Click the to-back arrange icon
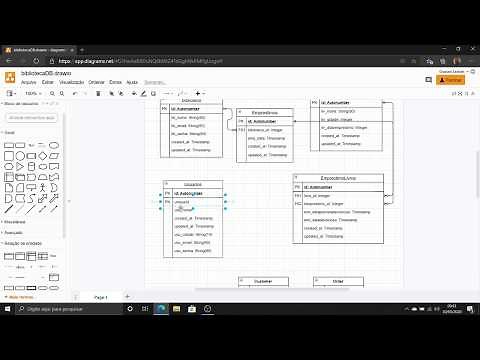Viewport: 480px width, 360px height. (x=121, y=94)
